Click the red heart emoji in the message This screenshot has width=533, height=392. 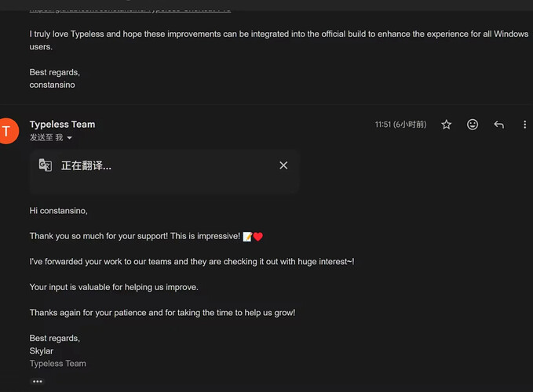(x=258, y=236)
